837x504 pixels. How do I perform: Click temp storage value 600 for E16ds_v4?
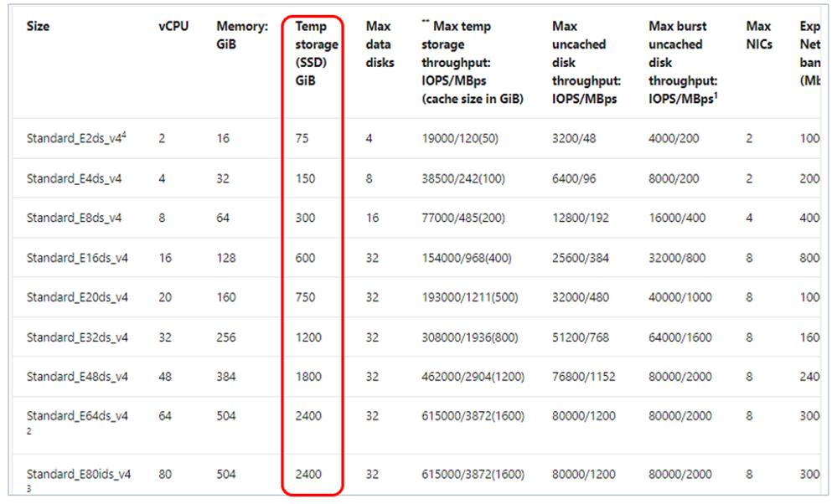pyautogui.click(x=305, y=258)
